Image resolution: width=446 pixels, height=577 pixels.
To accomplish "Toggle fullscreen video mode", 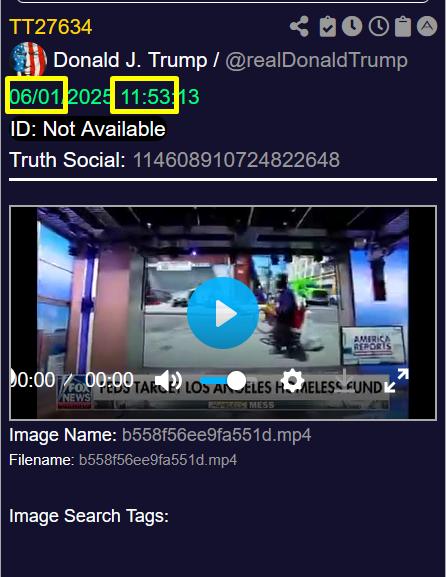I will tap(396, 380).
